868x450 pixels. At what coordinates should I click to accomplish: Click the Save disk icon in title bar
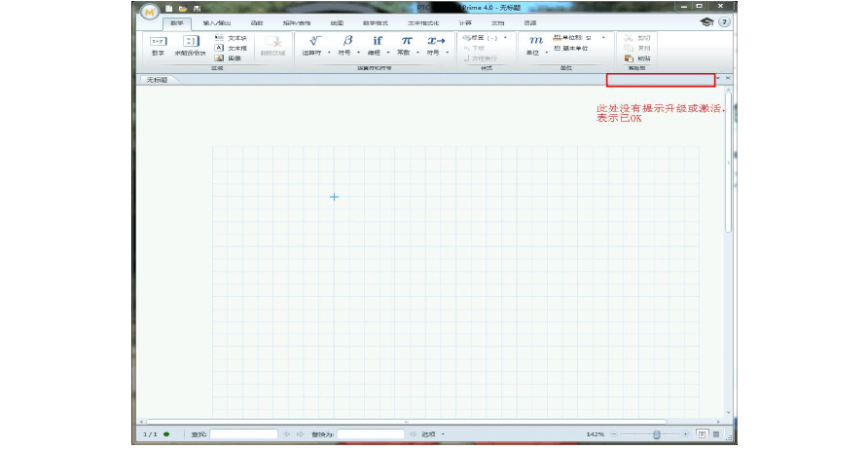[x=197, y=9]
